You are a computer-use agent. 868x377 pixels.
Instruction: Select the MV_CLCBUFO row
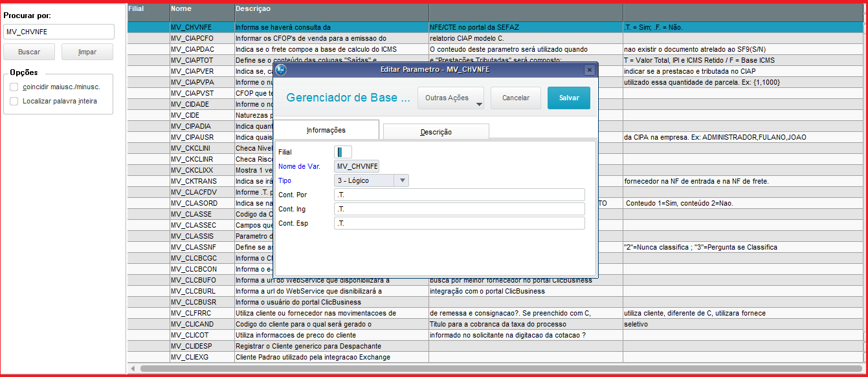(x=495, y=280)
